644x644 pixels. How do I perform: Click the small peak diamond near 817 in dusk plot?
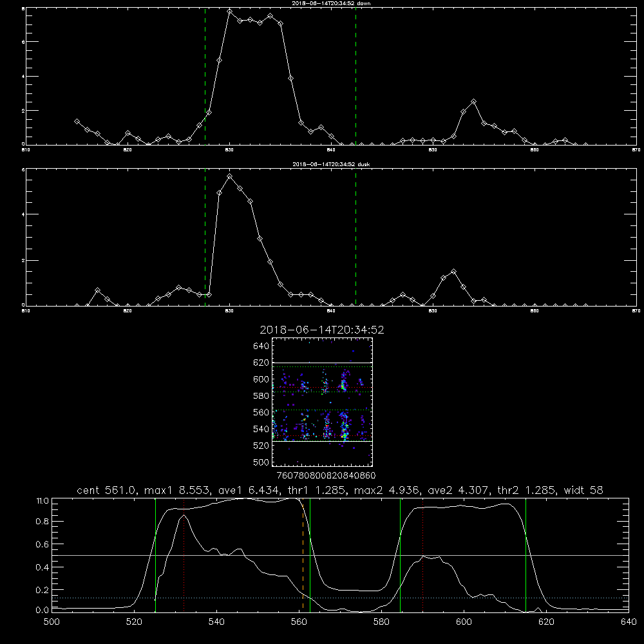tap(97, 290)
